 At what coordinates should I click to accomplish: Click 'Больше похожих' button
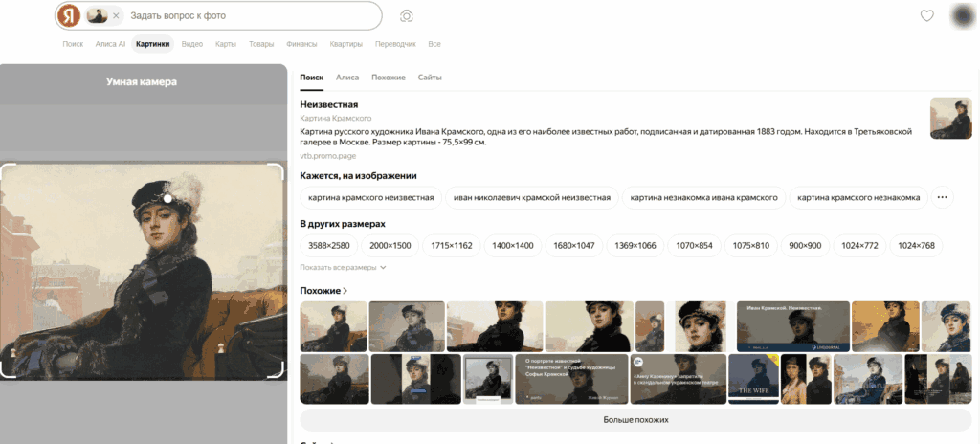(x=635, y=420)
